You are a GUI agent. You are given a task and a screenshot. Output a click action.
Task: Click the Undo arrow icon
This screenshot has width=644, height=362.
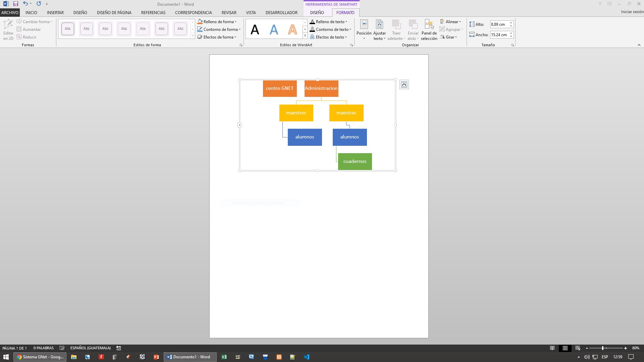(x=25, y=4)
